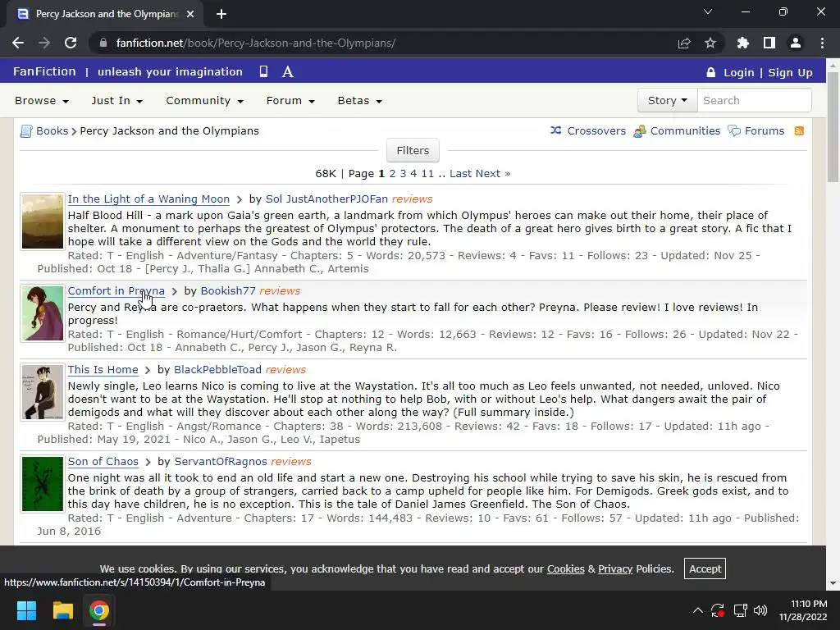
Task: Jump to the Last page
Action: click(461, 174)
